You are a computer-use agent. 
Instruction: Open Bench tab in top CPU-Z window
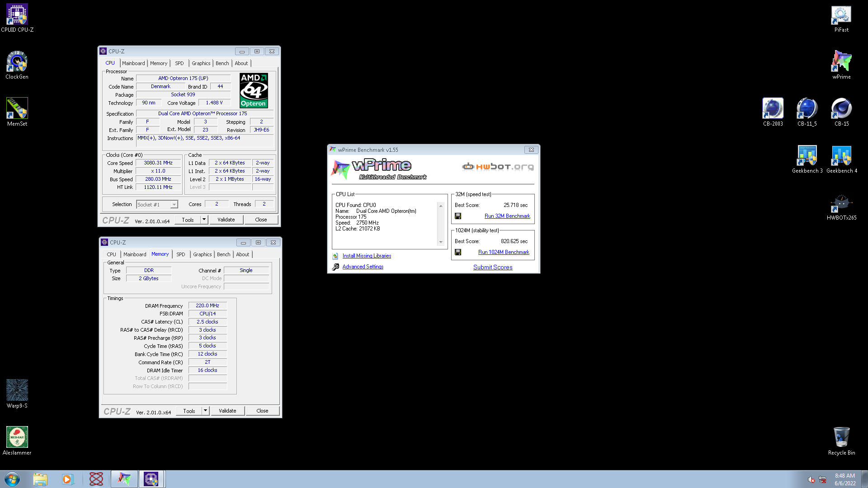tap(222, 63)
